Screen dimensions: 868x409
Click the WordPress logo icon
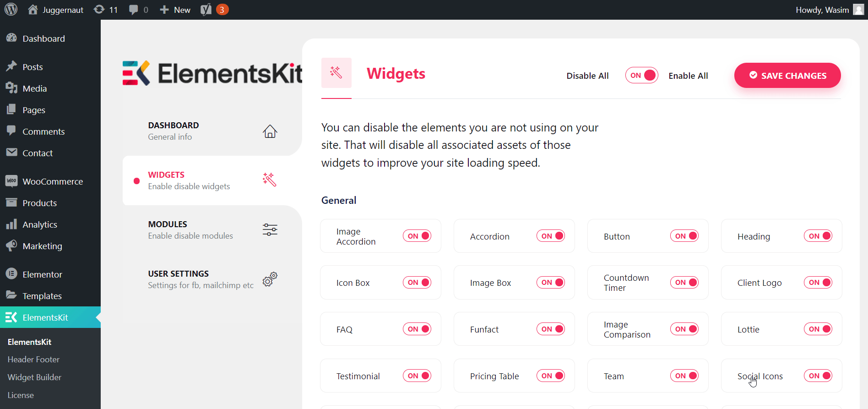(11, 10)
